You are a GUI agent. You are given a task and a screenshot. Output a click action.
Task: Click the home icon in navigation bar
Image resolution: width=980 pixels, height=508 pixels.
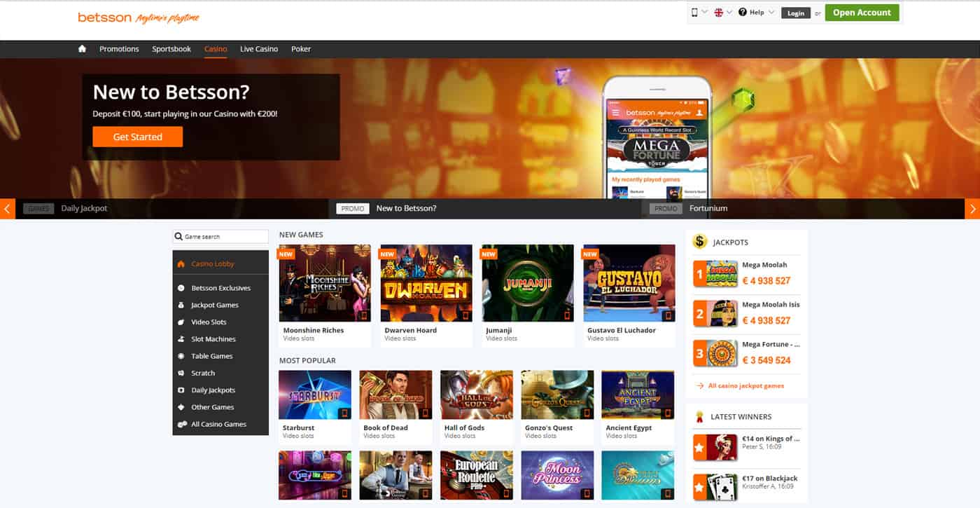[x=82, y=49]
